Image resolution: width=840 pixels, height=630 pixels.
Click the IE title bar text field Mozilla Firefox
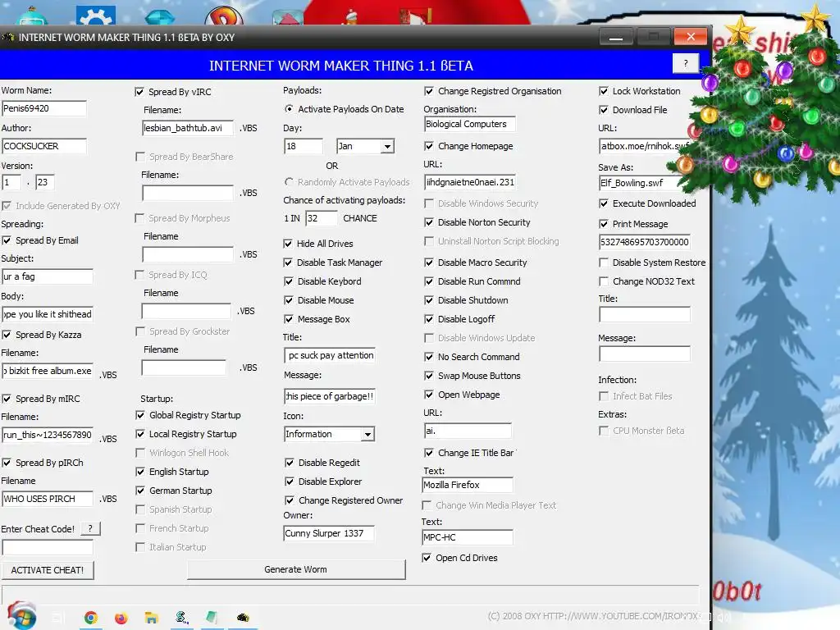(x=468, y=485)
